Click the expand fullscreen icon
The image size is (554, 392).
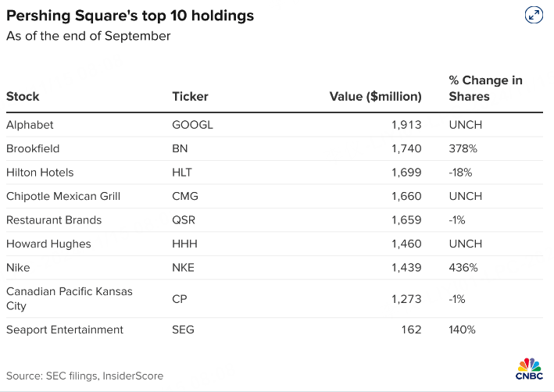pos(534,15)
